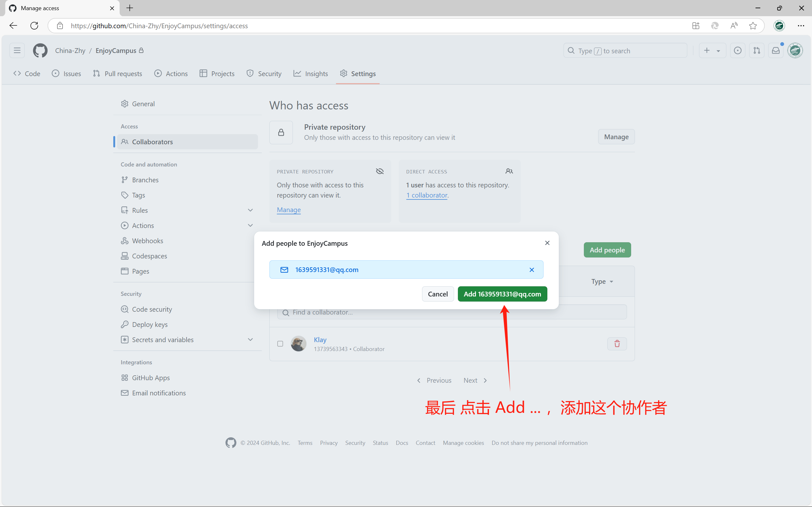Close the Add people dialog with X
The image size is (812, 507).
(547, 243)
